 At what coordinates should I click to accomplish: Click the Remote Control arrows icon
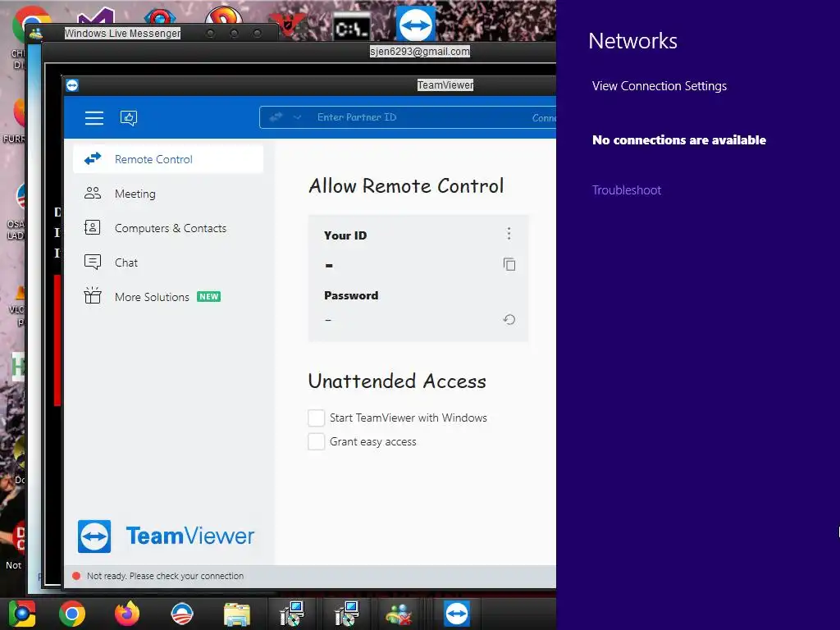(93, 158)
